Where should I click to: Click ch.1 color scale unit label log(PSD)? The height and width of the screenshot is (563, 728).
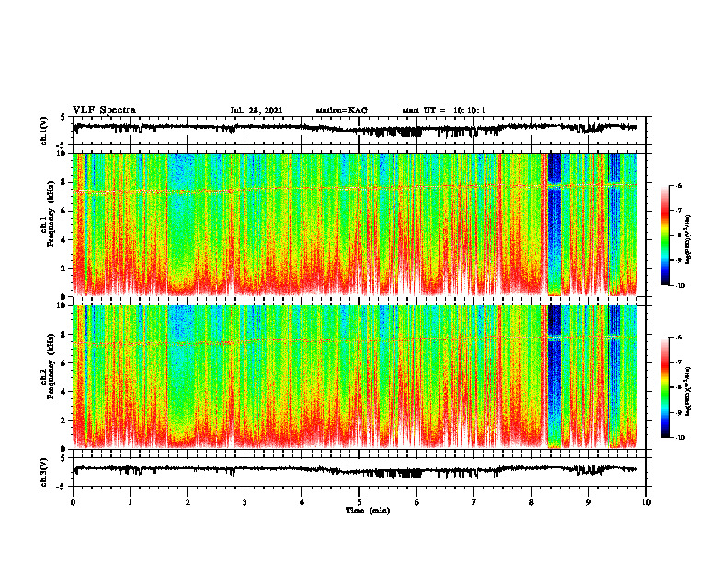(x=688, y=240)
